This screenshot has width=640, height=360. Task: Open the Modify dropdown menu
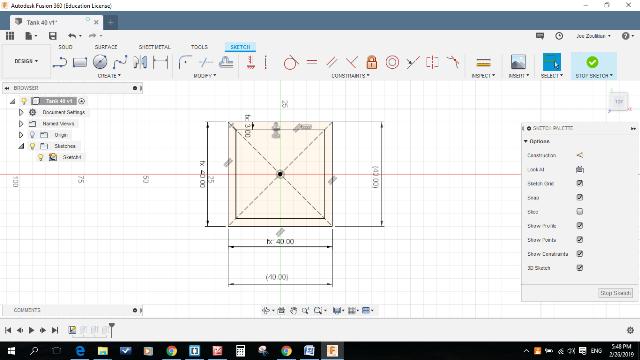pos(204,76)
